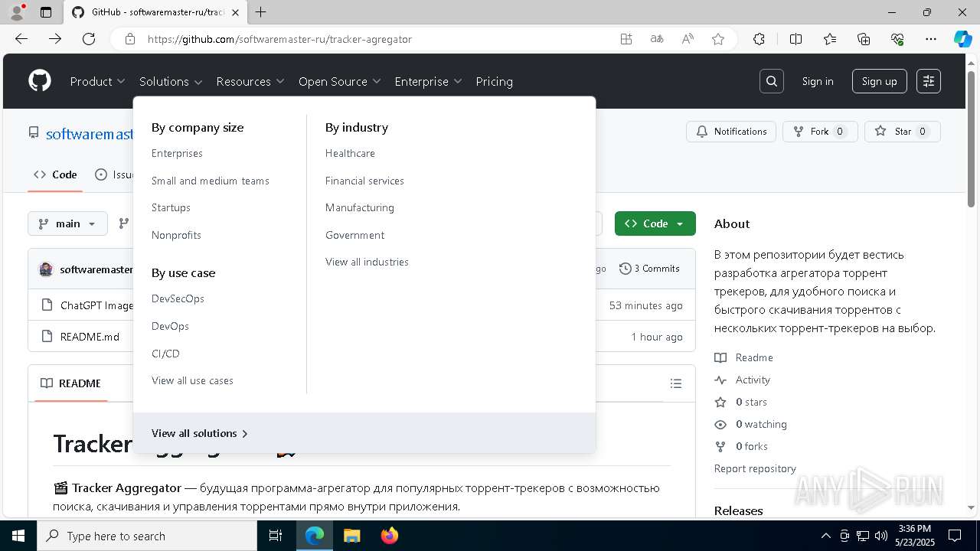Click the browser Forward arrow
The image size is (980, 551).
click(x=55, y=39)
